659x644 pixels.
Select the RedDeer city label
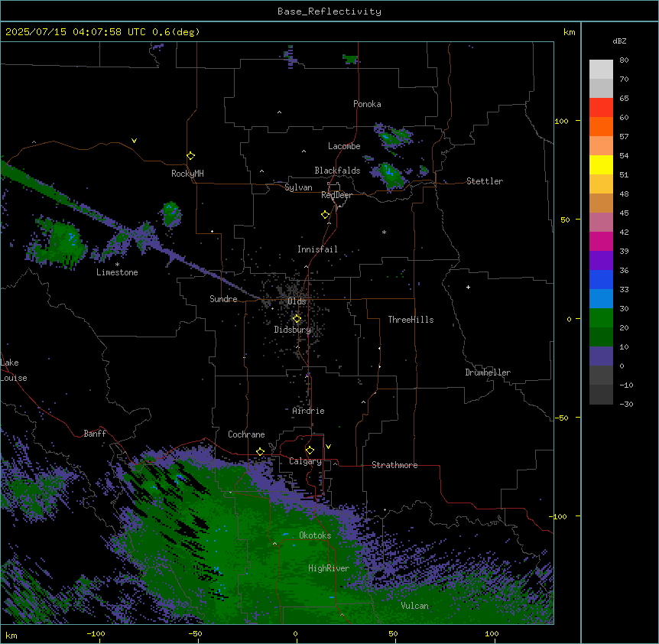[336, 195]
